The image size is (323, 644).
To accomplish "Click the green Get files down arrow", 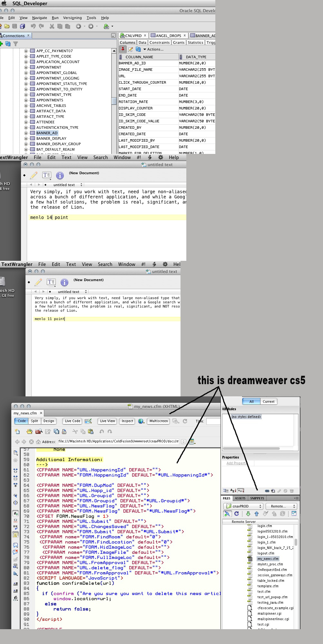I will 248,514.
